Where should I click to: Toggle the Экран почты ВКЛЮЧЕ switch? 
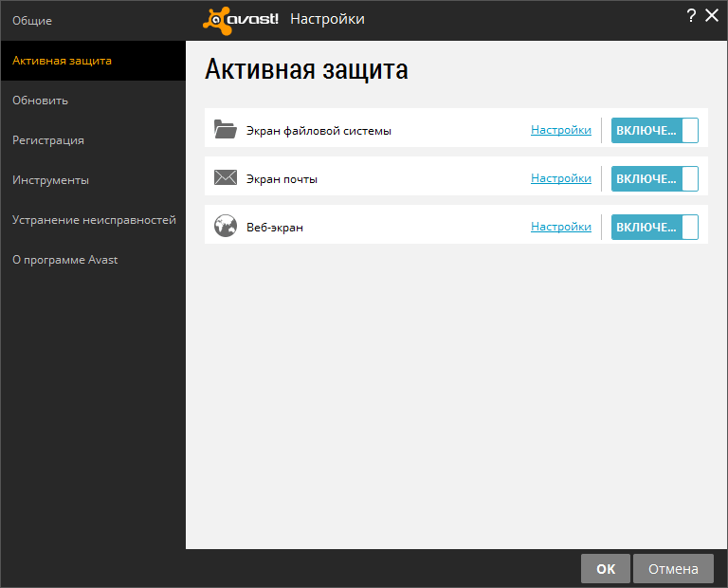pos(655,178)
